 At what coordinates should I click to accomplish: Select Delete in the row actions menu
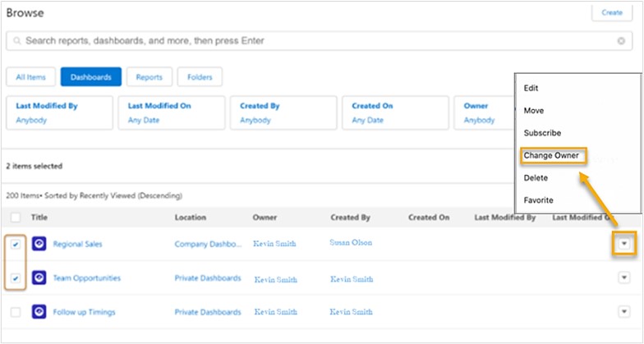click(536, 177)
